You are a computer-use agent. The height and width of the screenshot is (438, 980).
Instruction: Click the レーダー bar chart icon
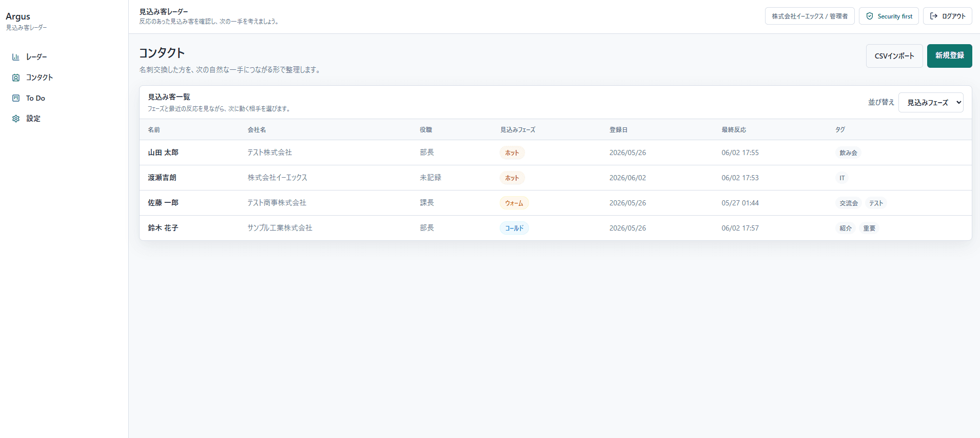pyautogui.click(x=16, y=57)
